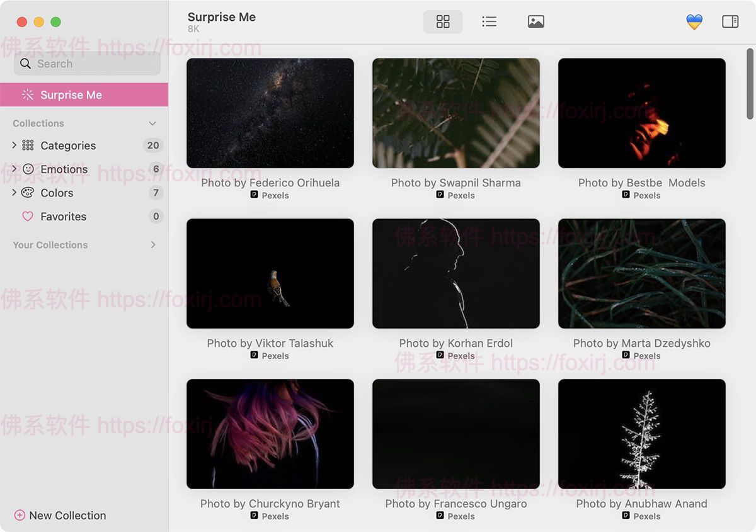Click the plus icon next to New Collection
Viewport: 756px width, 532px height.
tap(19, 515)
